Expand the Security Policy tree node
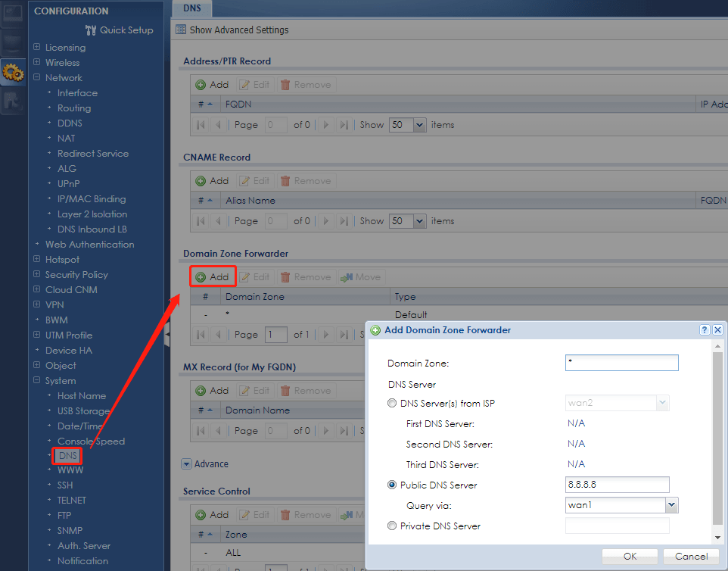 (x=36, y=274)
